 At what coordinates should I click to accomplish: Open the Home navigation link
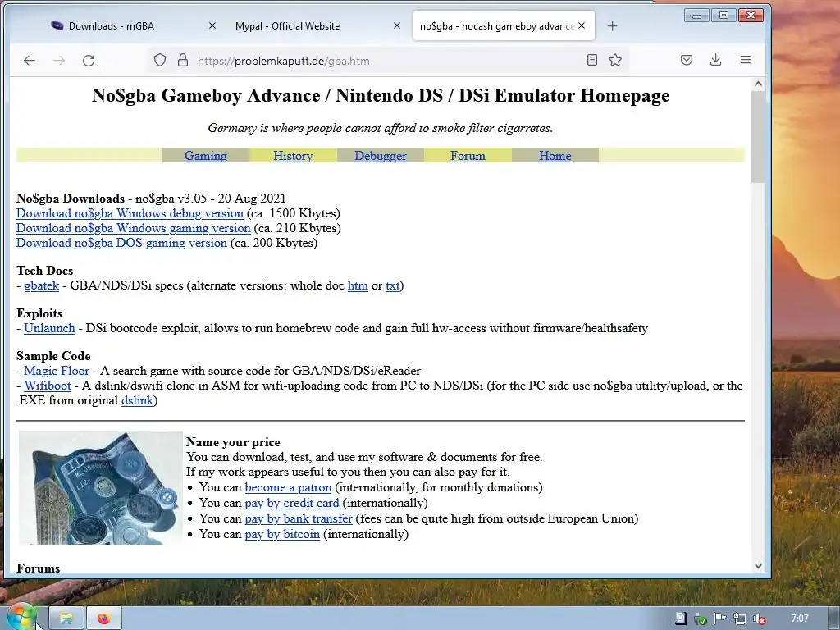click(x=555, y=155)
